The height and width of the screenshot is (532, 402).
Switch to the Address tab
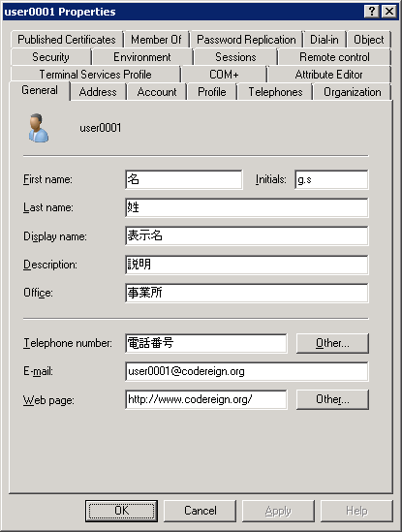[98, 92]
